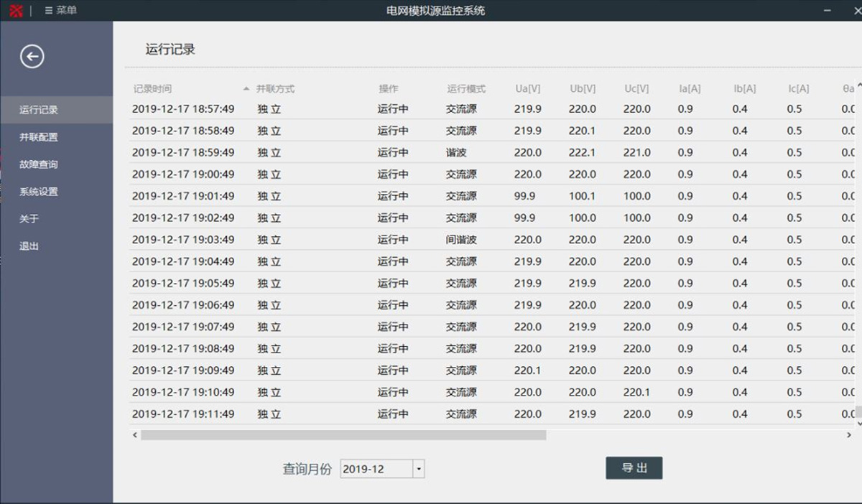Click 运行中 in the 19:05:49 row

(x=393, y=283)
